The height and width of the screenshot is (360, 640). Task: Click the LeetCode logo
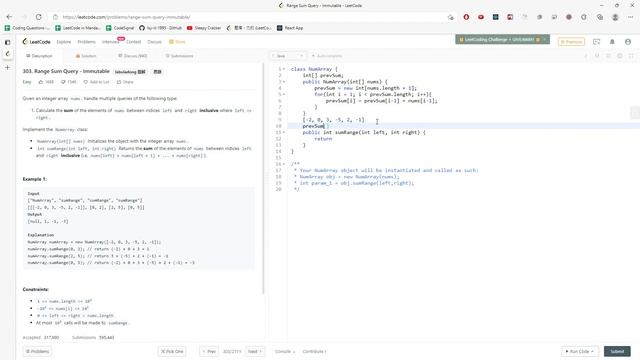tap(36, 42)
